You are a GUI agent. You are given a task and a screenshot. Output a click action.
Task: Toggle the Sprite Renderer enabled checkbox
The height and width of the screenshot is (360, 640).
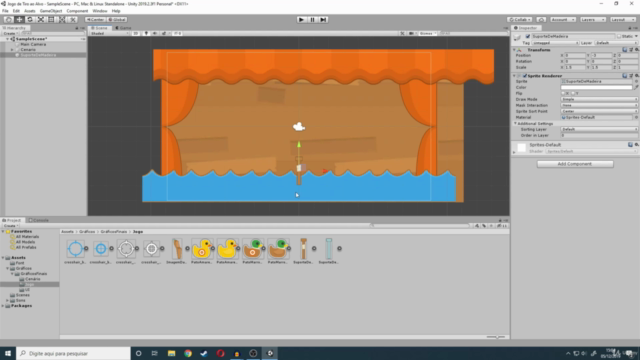[525, 76]
